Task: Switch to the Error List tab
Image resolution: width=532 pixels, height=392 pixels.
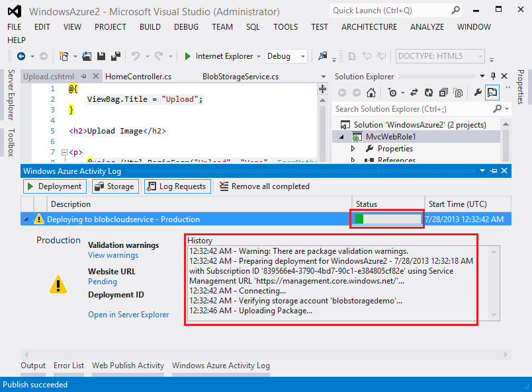Action: tap(69, 366)
